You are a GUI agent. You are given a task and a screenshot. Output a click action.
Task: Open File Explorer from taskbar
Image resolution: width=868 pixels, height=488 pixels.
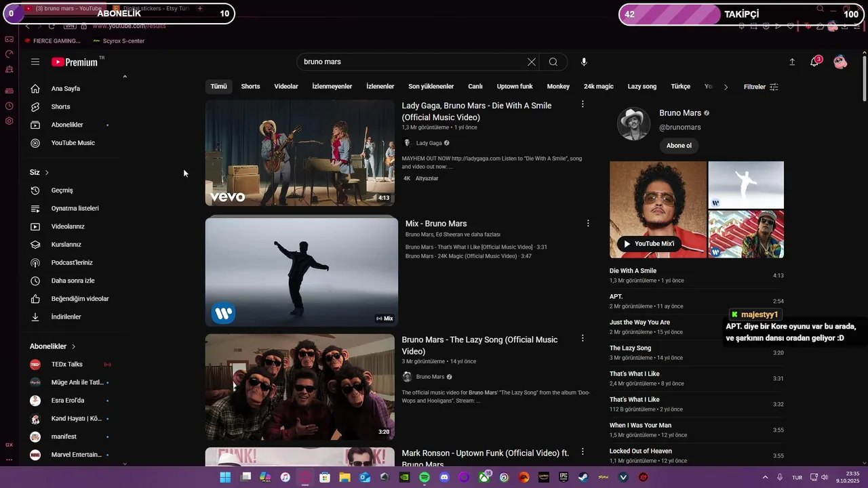click(344, 477)
